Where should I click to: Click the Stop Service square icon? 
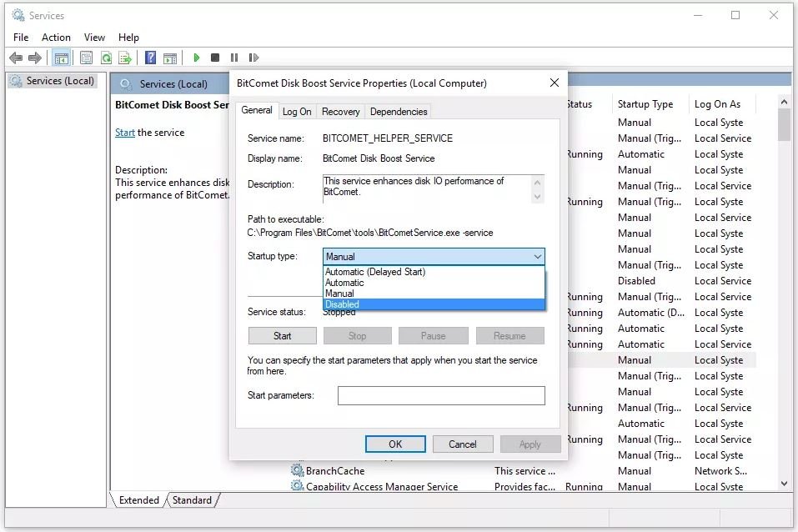pyautogui.click(x=215, y=58)
